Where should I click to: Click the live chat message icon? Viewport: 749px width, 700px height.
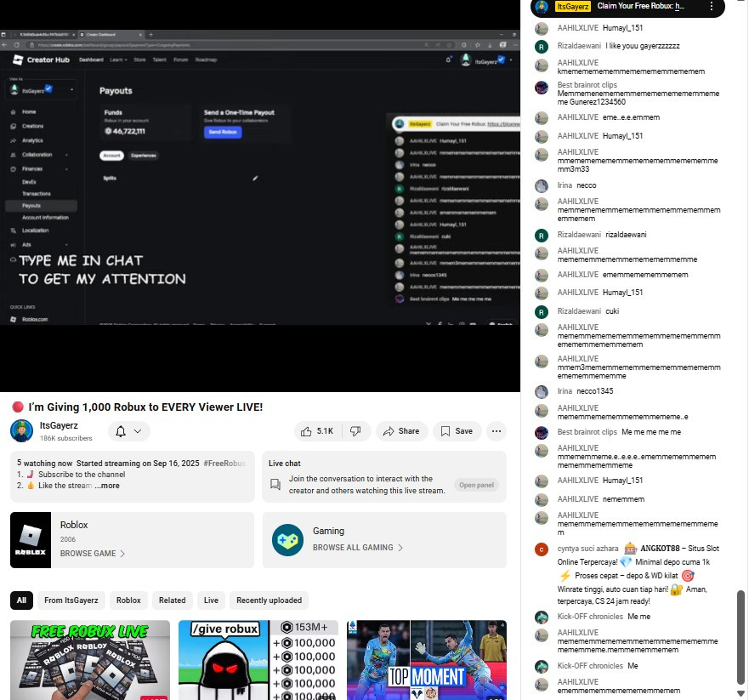275,485
